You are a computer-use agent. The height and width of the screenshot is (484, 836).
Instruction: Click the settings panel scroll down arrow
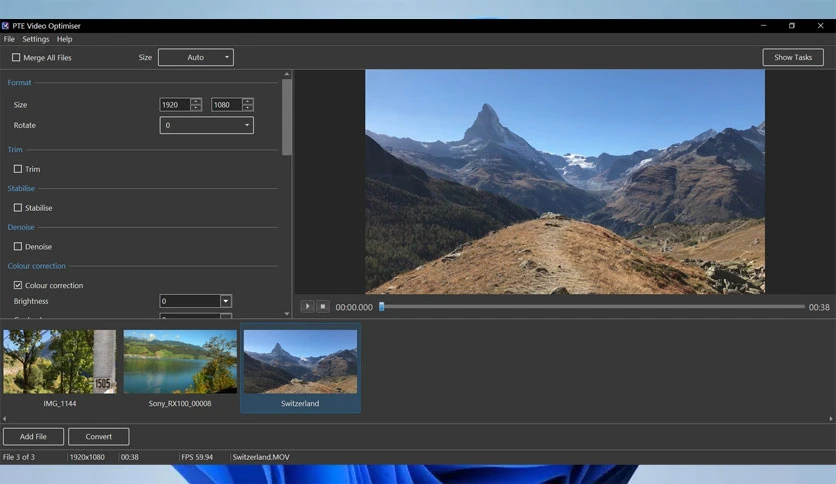[x=287, y=313]
